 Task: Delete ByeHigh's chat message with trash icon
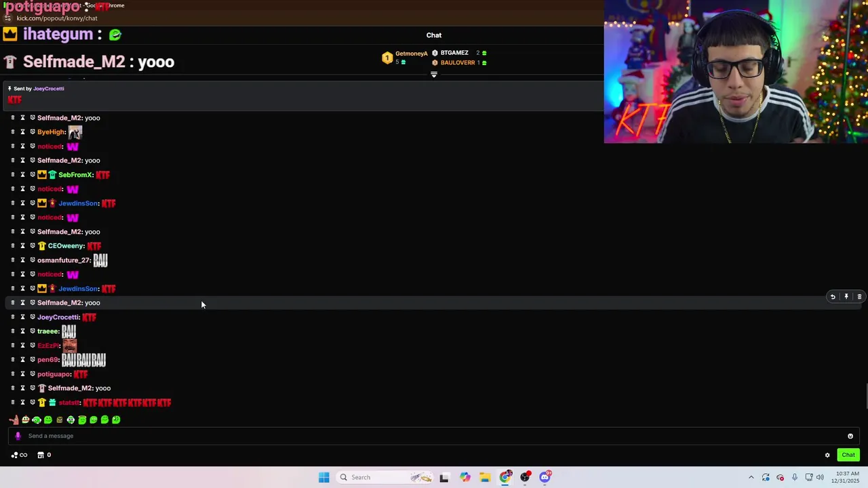[12, 132]
